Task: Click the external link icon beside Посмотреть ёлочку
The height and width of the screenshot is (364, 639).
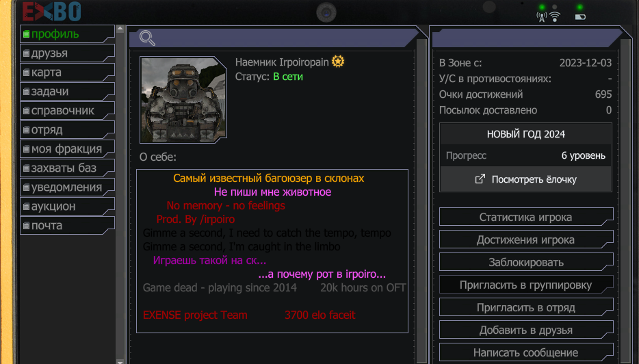Action: tap(480, 179)
